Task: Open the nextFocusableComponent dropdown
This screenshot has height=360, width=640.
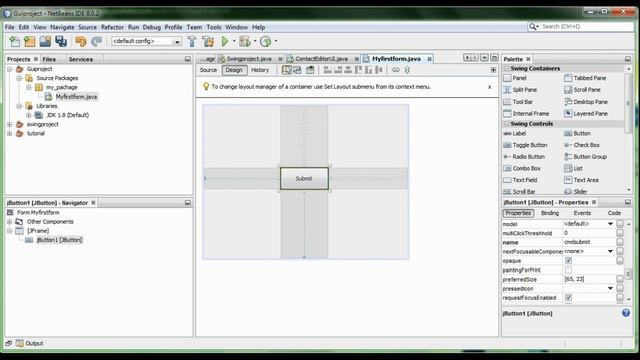Action: pyautogui.click(x=610, y=251)
